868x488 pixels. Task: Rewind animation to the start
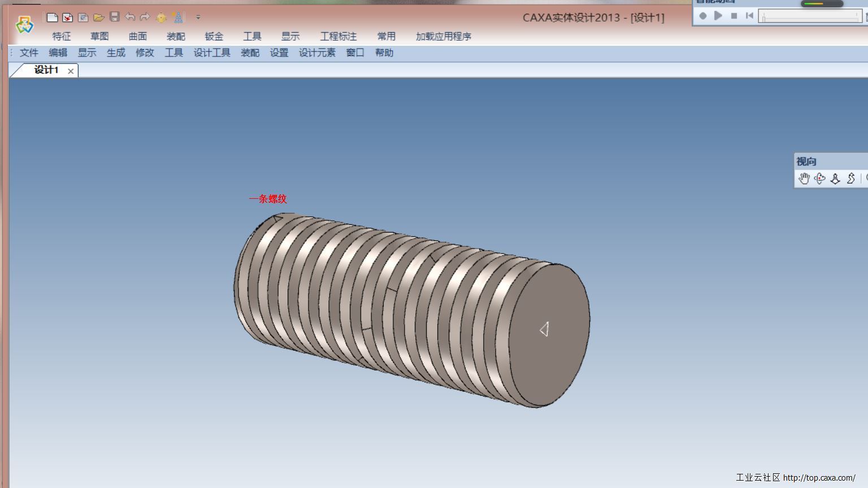tap(749, 16)
